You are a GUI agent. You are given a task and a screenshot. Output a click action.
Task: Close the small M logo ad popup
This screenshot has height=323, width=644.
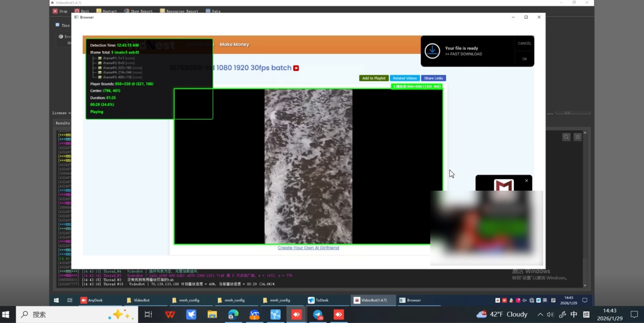click(x=527, y=181)
